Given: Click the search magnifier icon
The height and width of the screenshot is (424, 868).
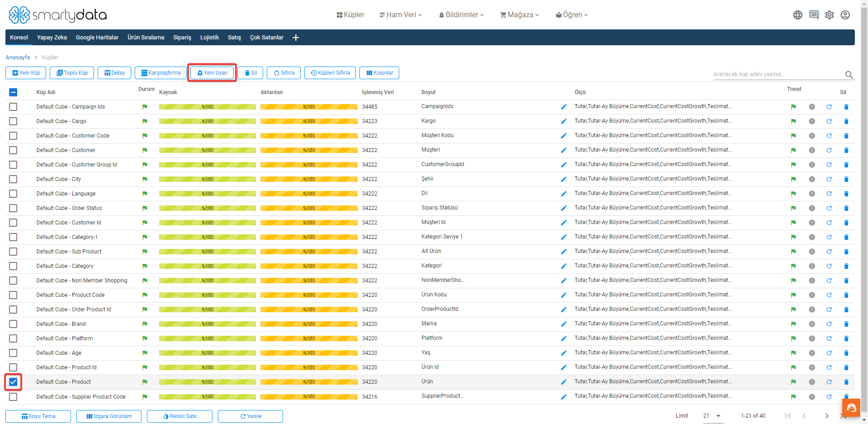Looking at the screenshot, I should point(849,75).
